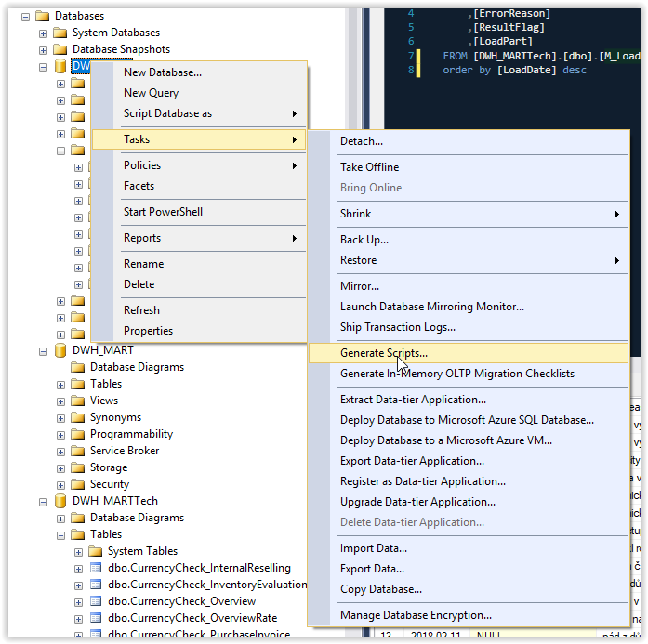Choose Start PowerShell
This screenshot has width=648, height=644.
199,212
